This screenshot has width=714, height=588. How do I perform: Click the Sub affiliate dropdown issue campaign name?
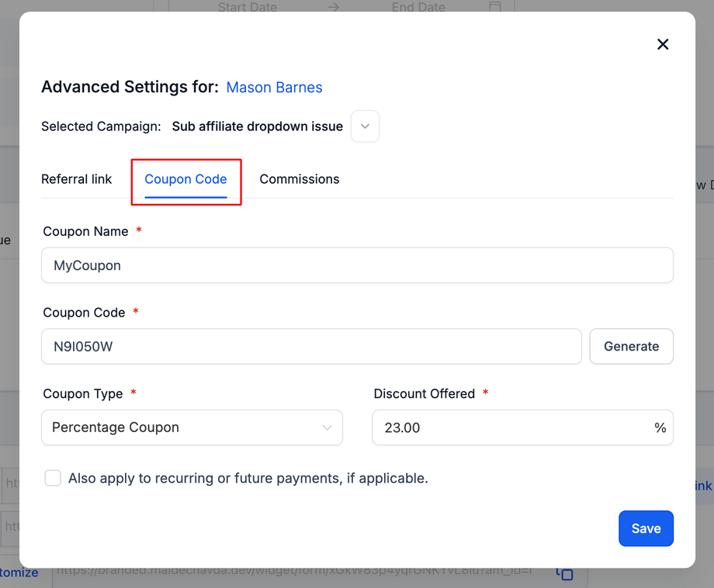point(257,126)
